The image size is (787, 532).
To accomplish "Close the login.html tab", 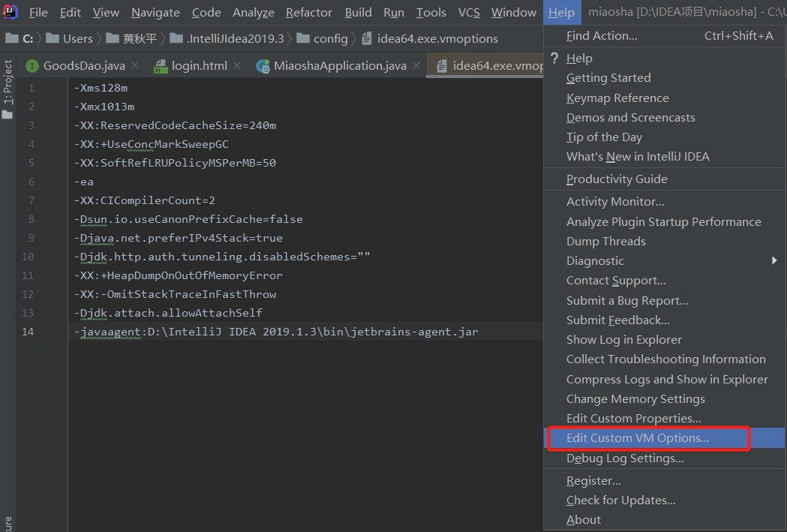I will pos(237,65).
